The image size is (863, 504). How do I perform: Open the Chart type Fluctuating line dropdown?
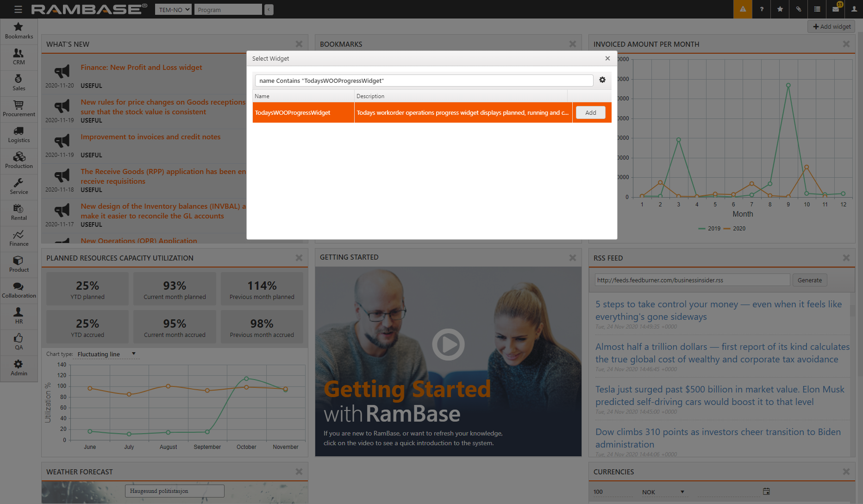106,354
